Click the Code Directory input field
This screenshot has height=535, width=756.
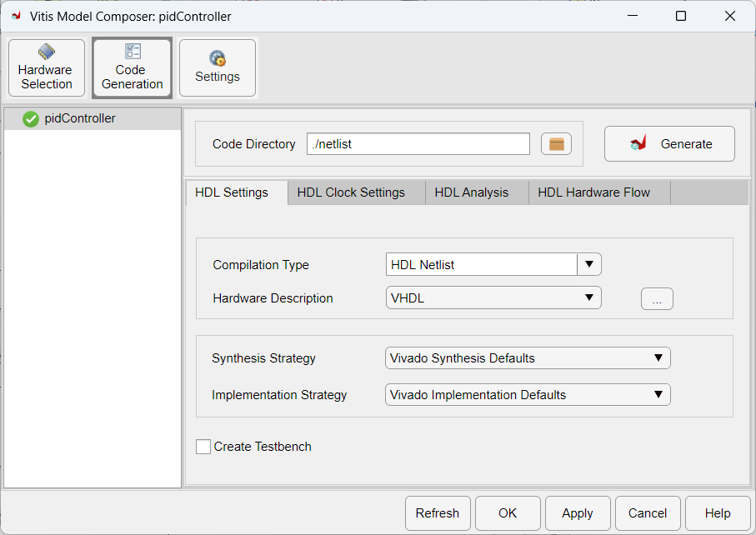(x=418, y=143)
